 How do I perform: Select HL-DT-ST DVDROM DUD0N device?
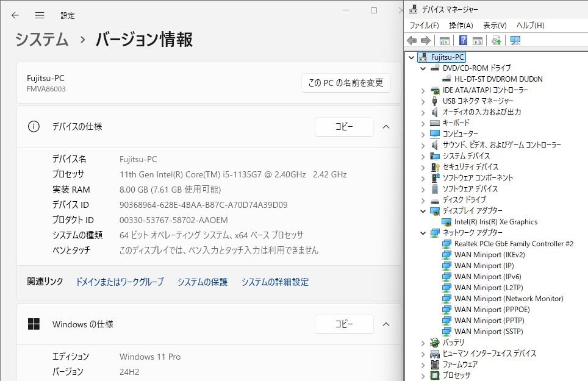(x=498, y=79)
